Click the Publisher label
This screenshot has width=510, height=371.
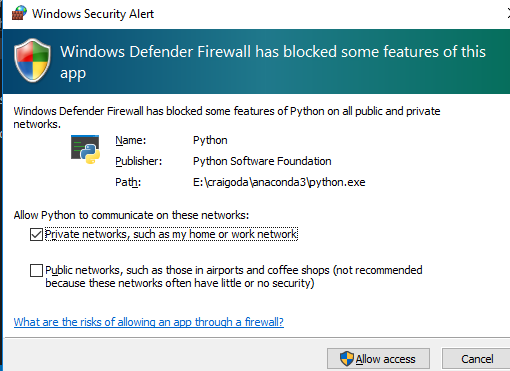tap(138, 161)
